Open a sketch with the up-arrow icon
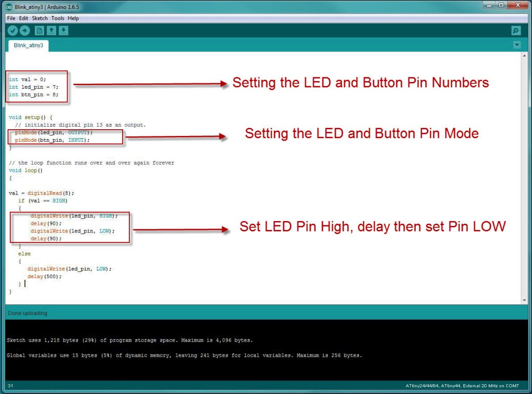The height and width of the screenshot is (394, 532). (51, 31)
